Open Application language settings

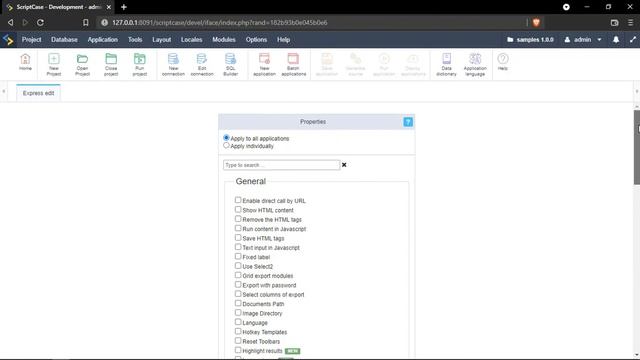click(475, 64)
